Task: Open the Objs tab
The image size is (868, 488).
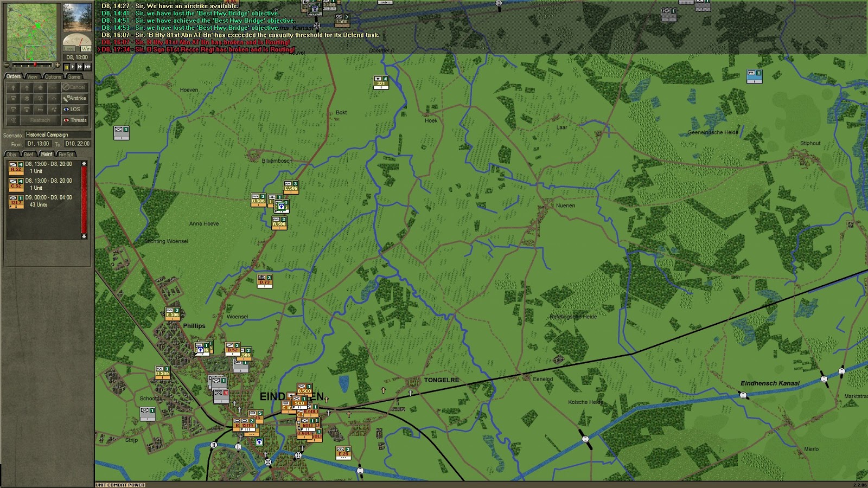Action: (11, 154)
